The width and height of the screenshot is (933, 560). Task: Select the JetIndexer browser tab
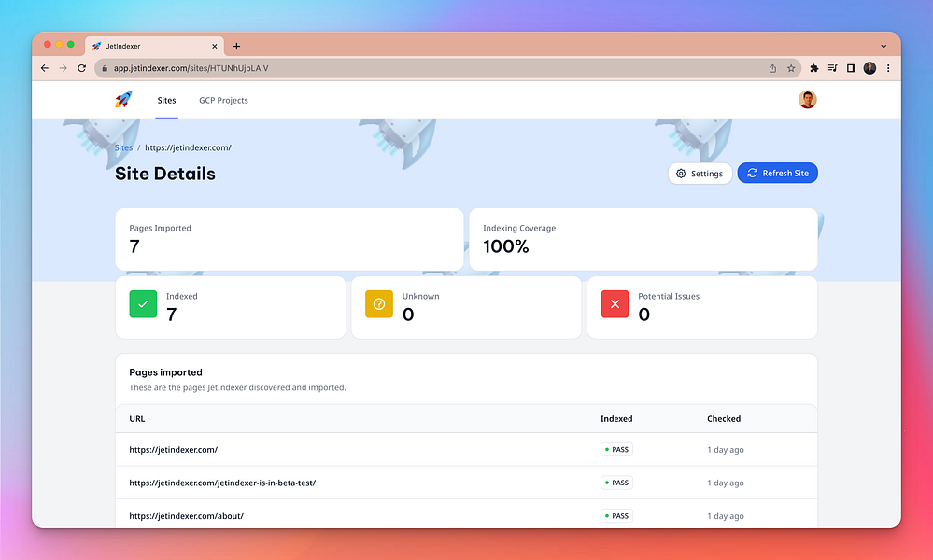(154, 46)
